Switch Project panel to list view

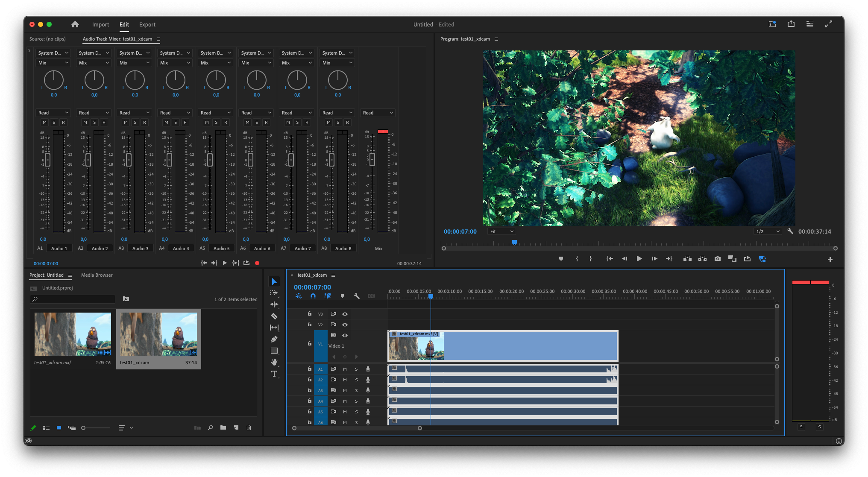pos(46,427)
